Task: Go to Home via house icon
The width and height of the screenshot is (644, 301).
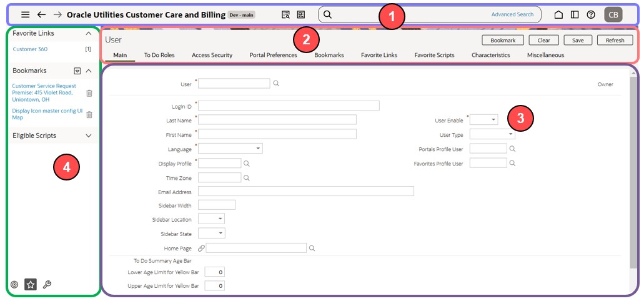Action: (558, 15)
